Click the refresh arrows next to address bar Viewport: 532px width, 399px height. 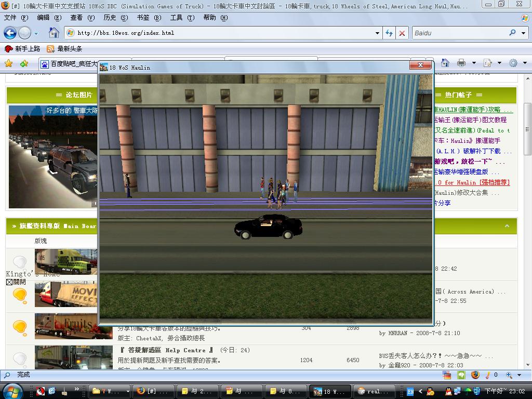[389, 33]
